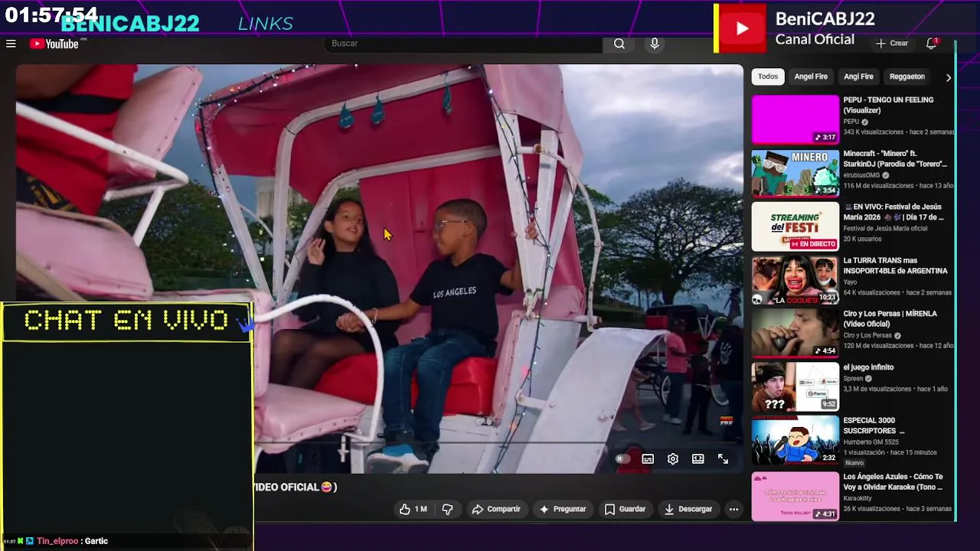Dislike the video

(x=448, y=509)
